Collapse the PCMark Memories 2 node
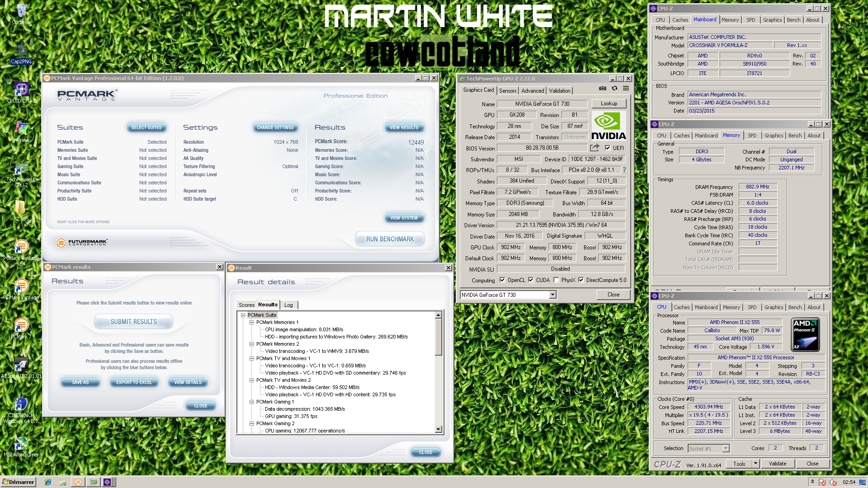 251,344
